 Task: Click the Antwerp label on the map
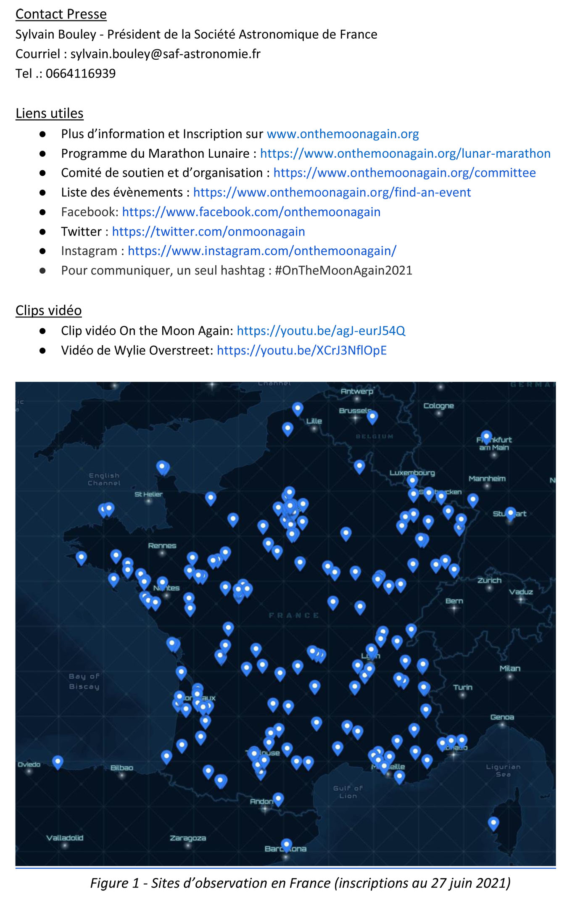point(356,391)
